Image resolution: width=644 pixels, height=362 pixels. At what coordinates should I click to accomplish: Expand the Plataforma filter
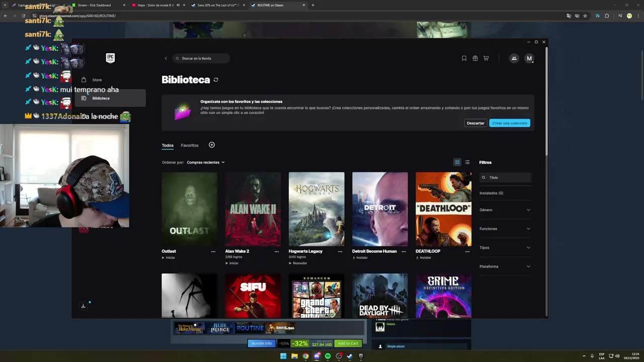tap(505, 266)
